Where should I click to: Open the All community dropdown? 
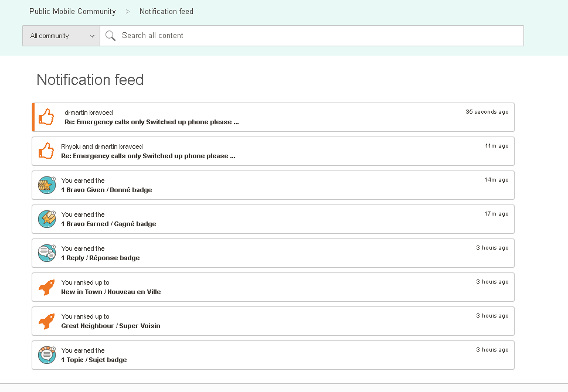coord(62,36)
